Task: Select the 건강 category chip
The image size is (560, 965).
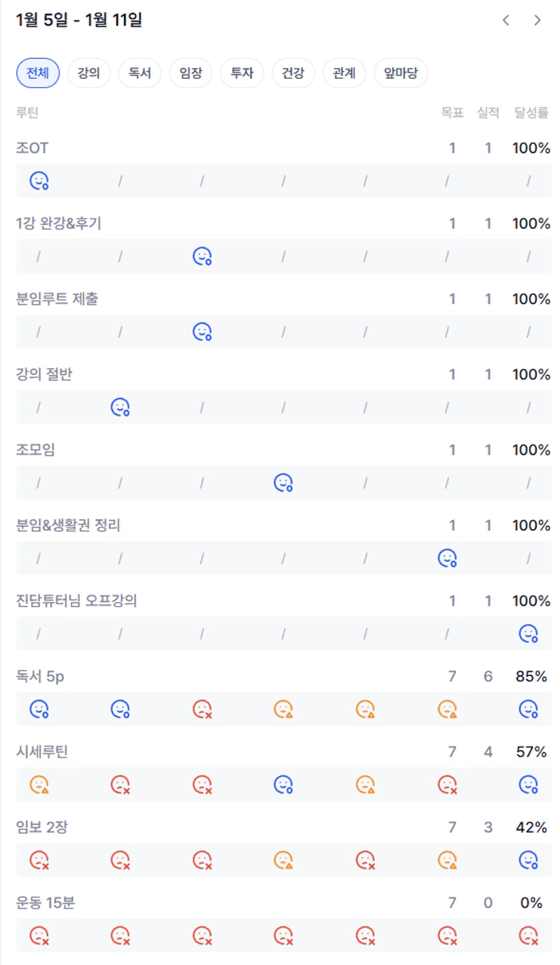Action: (x=293, y=73)
